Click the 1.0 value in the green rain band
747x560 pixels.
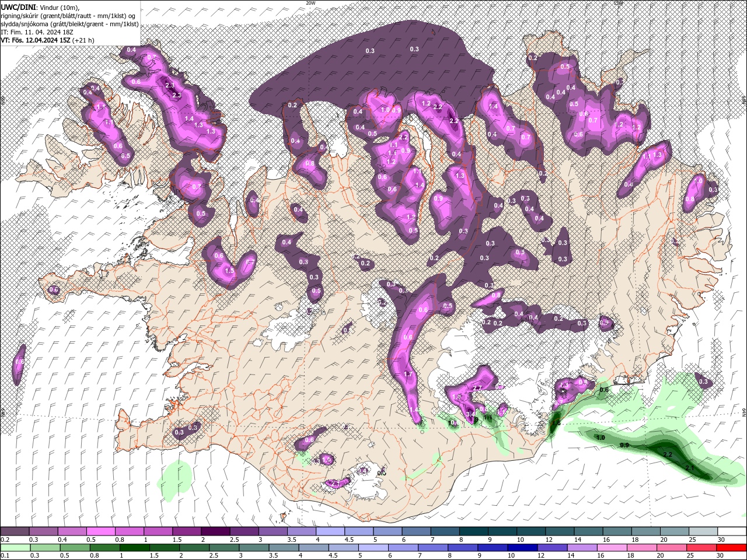[x=601, y=437]
